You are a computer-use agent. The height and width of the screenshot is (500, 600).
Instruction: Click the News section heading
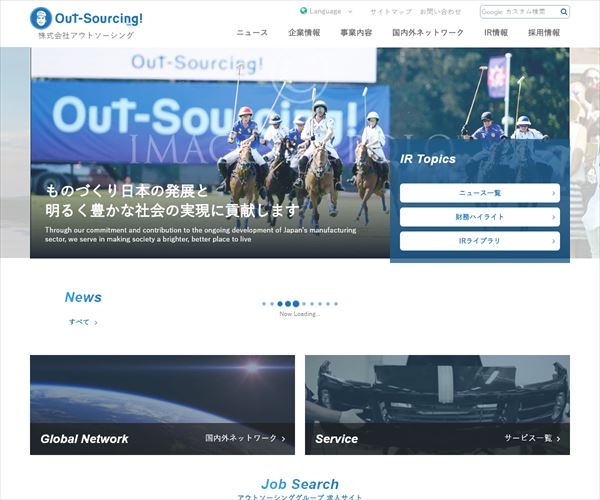tap(83, 297)
